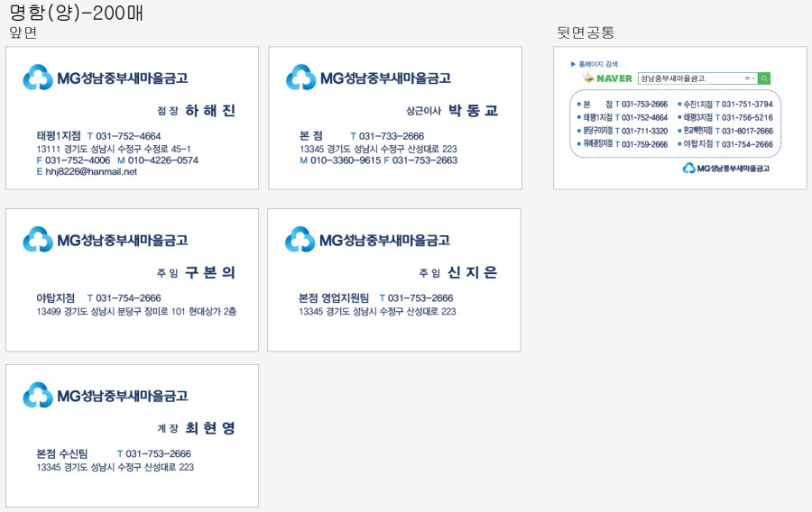Select the name 최 현 영
This screenshot has width=812, height=512.
point(210,427)
